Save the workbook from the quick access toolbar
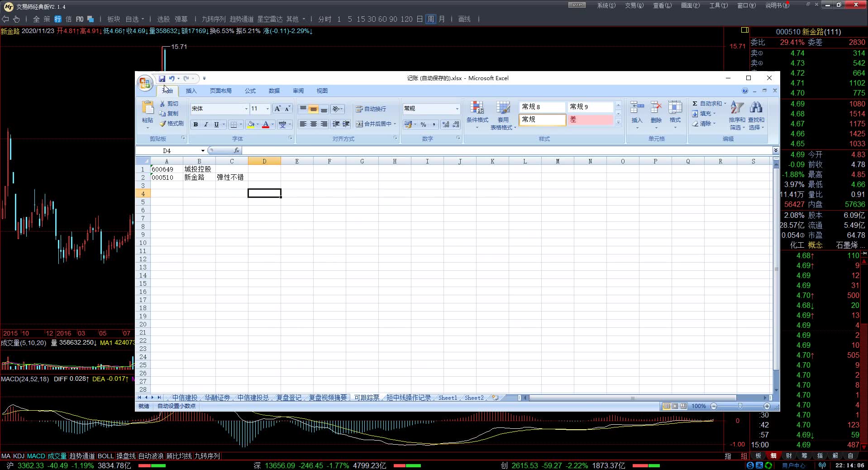The width and height of the screenshot is (868, 470). coord(162,78)
